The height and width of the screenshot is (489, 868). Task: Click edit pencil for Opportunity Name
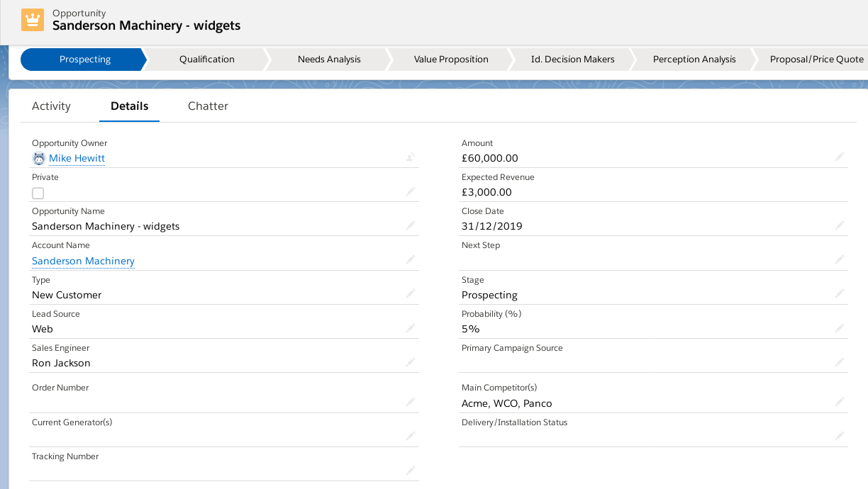(411, 225)
